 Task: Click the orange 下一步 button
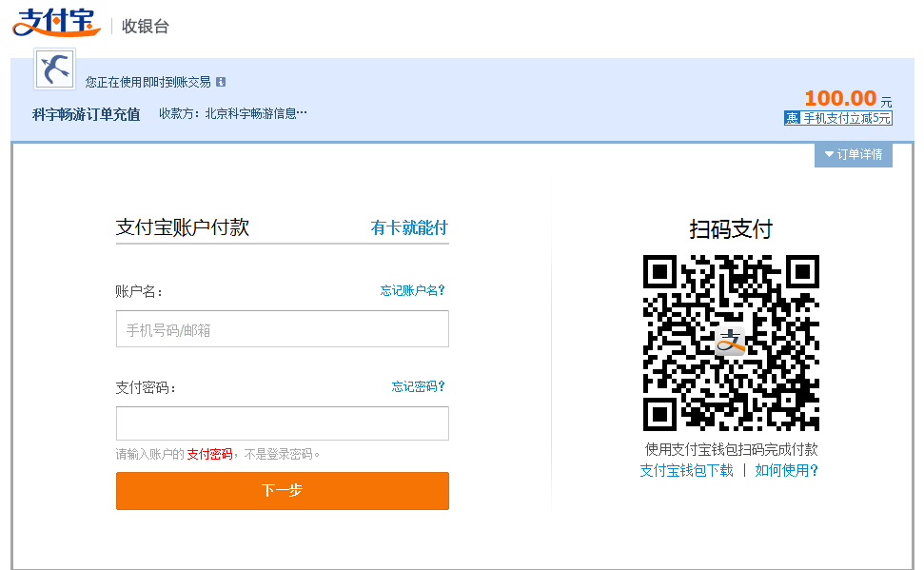point(283,490)
